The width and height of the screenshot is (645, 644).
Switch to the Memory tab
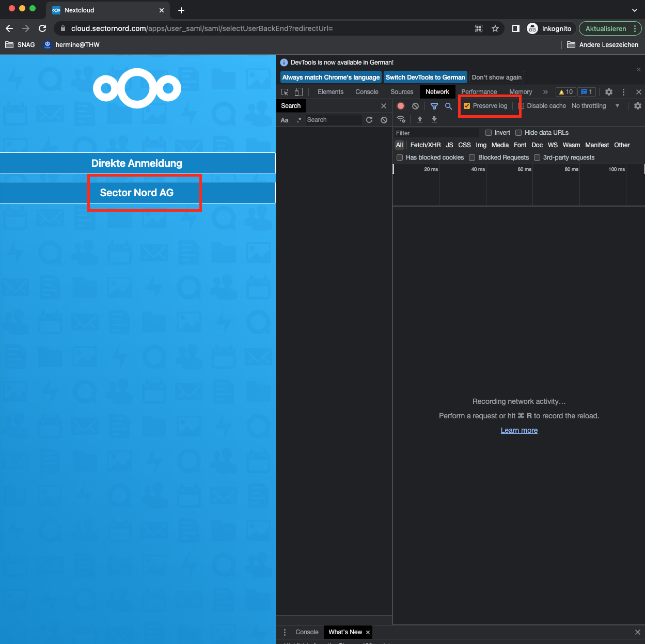521,92
